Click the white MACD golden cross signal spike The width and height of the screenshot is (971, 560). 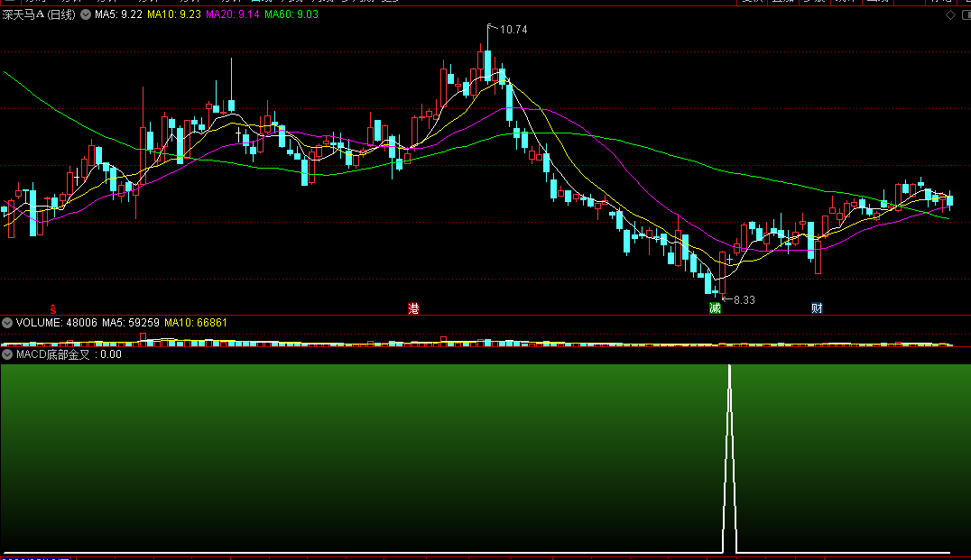(729, 458)
